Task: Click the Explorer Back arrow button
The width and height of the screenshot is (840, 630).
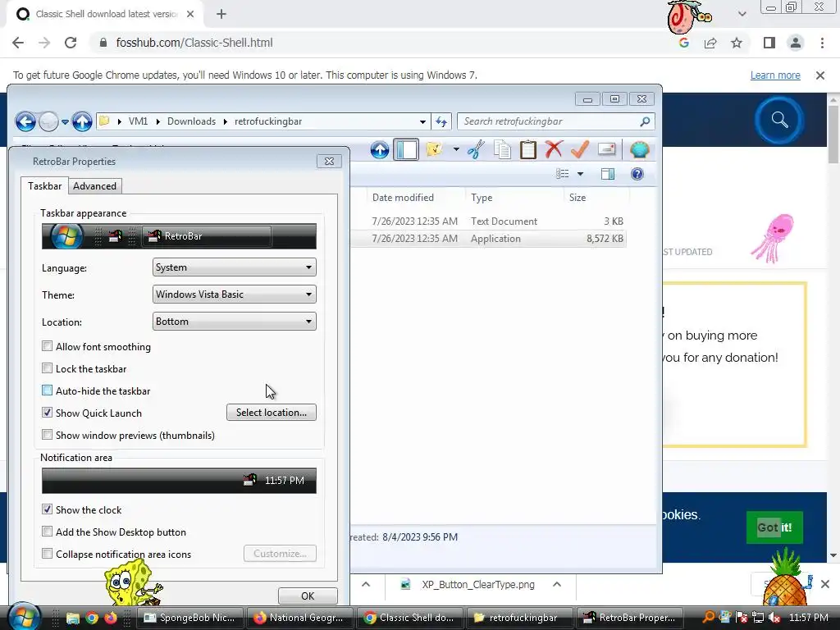Action: [x=25, y=121]
